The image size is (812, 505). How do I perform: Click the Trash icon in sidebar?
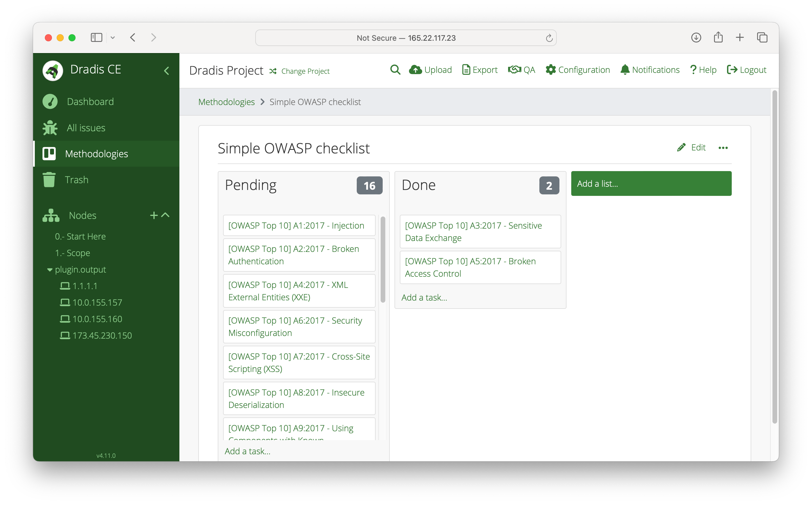click(49, 180)
